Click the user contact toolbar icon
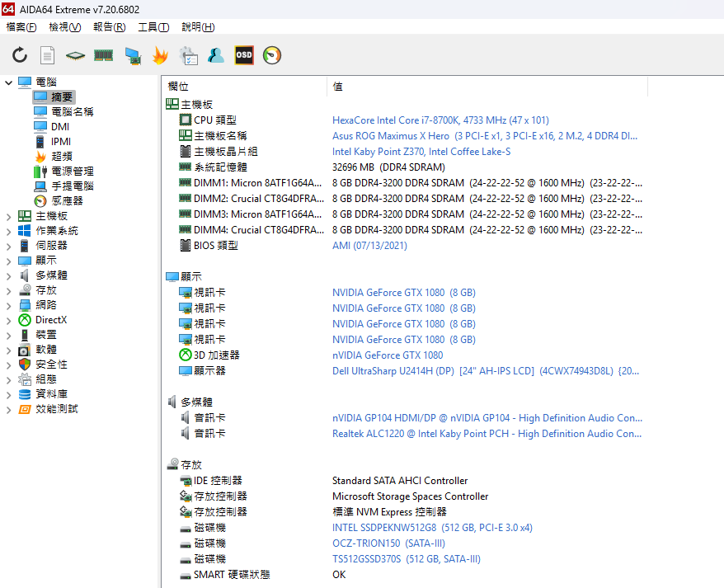This screenshot has height=588, width=724. pos(216,55)
